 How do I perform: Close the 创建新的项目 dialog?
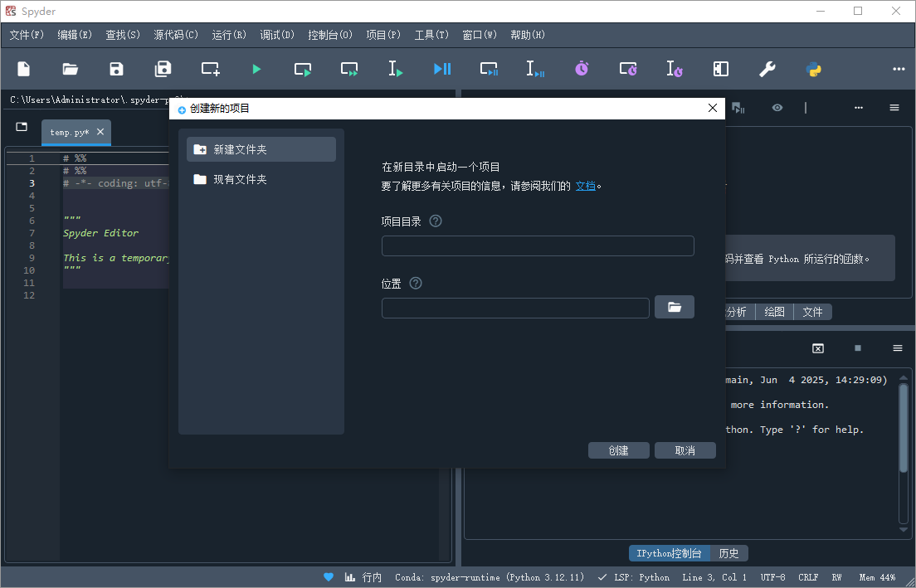(x=713, y=108)
